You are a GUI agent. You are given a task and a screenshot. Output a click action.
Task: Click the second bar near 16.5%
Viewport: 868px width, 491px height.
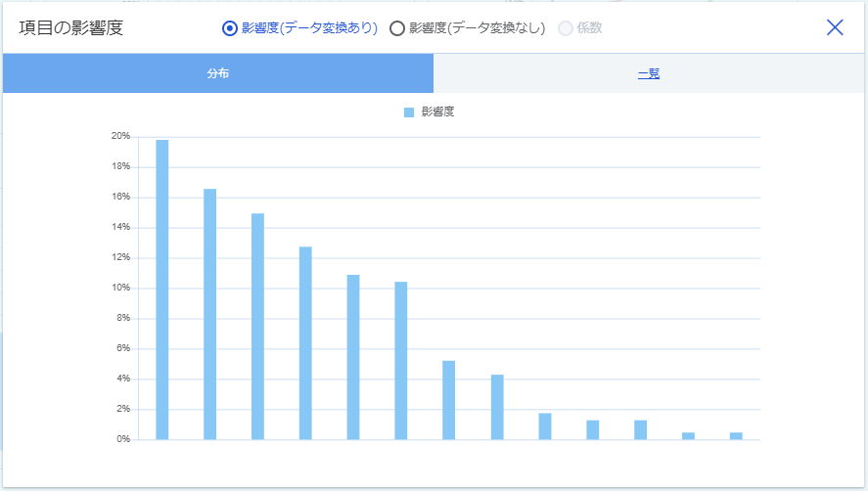(x=209, y=314)
